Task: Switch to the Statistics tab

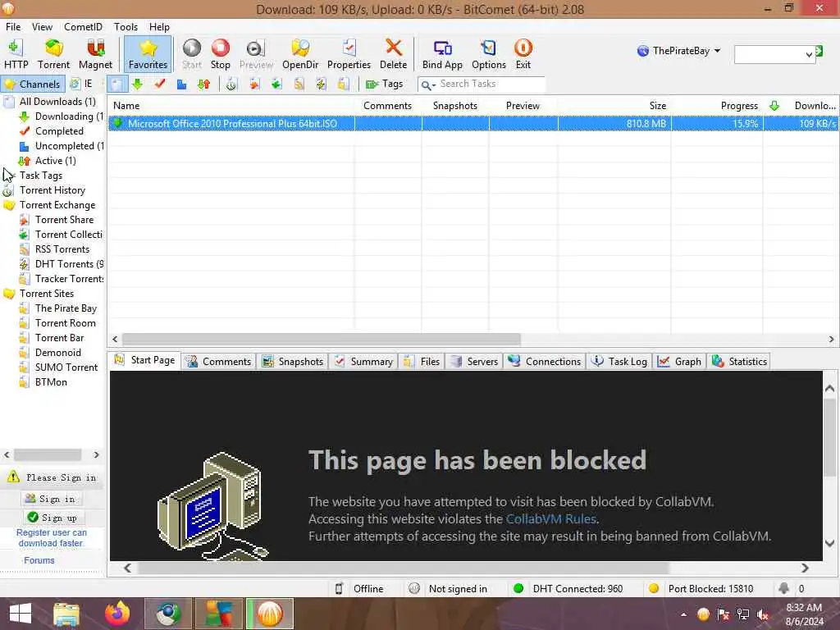Action: (x=740, y=362)
